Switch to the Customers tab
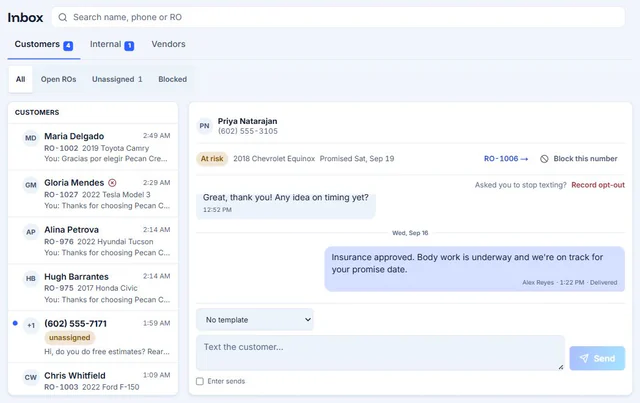The image size is (640, 403). pyautogui.click(x=44, y=45)
